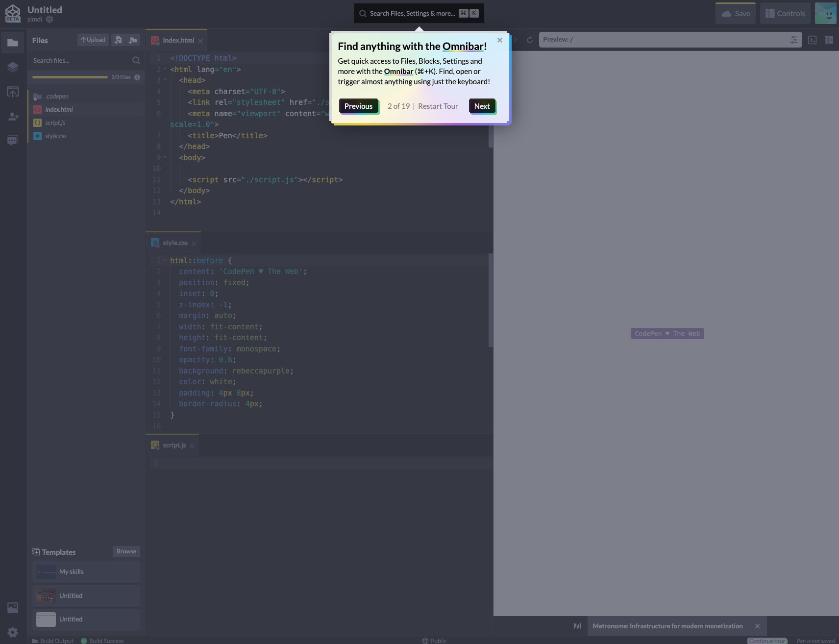Click the Untitled pen title
This screenshot has width=839, height=644.
(45, 10)
